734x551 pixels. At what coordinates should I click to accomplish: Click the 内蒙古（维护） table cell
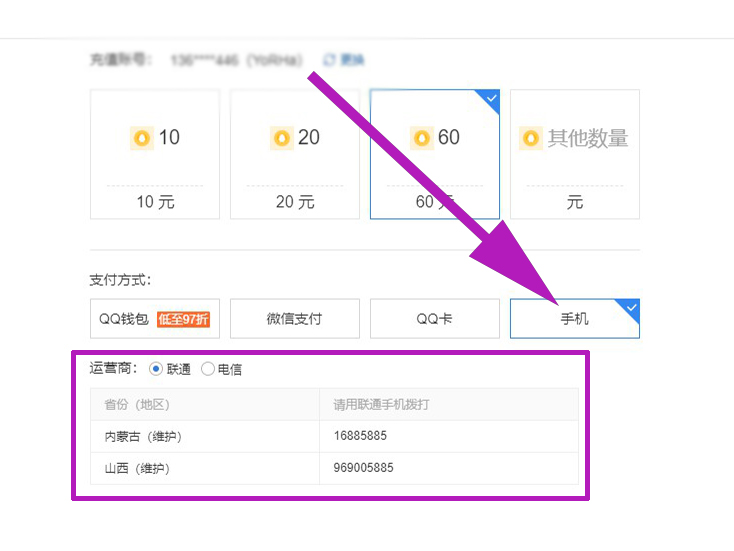(205, 436)
